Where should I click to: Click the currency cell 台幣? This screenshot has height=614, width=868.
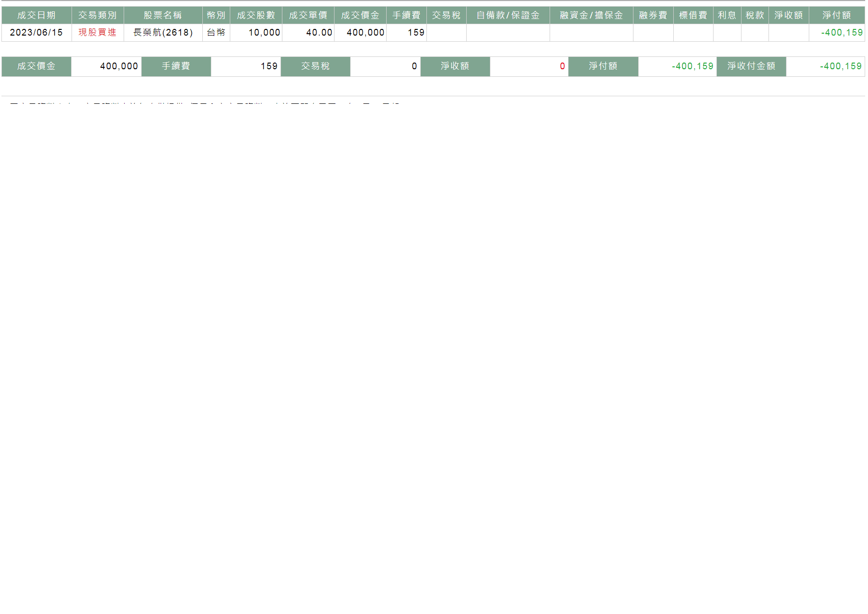(x=216, y=33)
